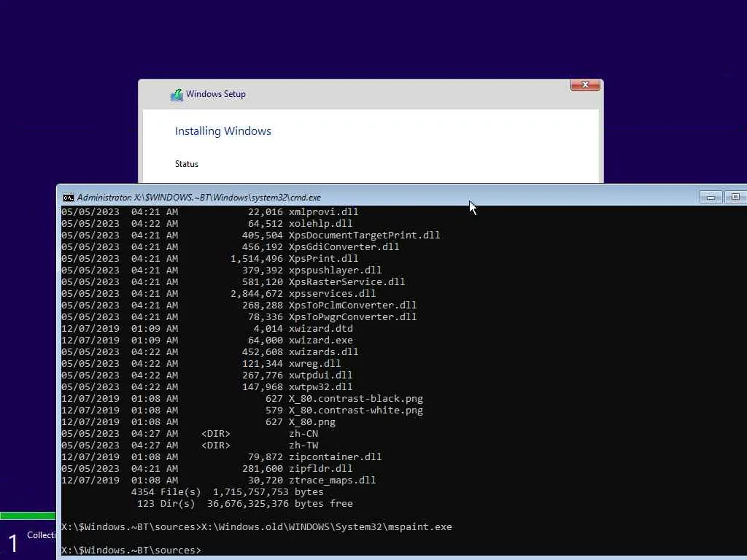This screenshot has width=747, height=560.
Task: Select the xwtpw32.dll file entry
Action: [321, 386]
